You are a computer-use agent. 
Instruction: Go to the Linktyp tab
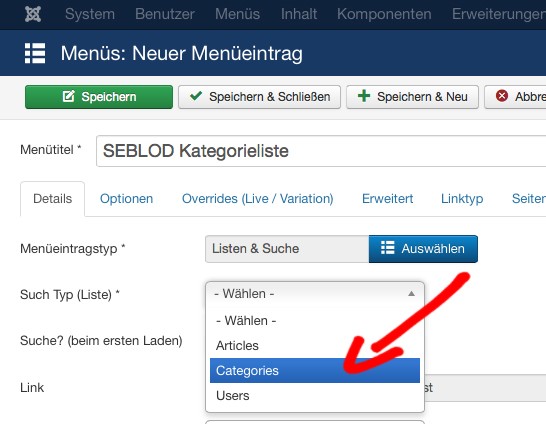click(462, 199)
